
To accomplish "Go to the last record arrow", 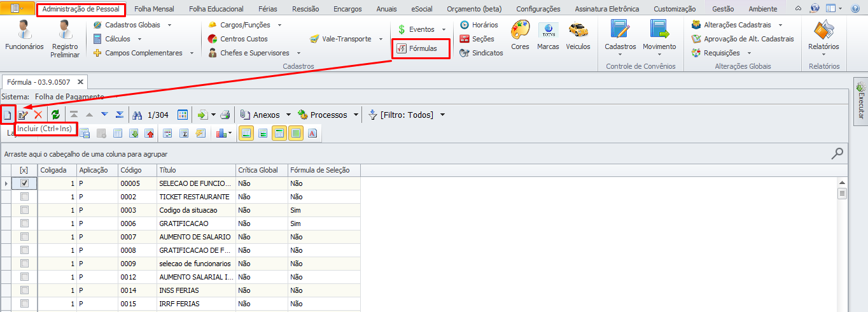I will [120, 115].
